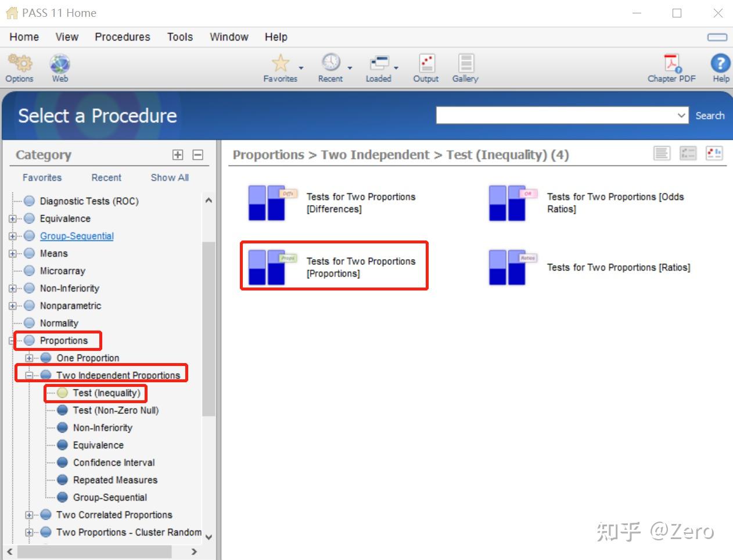
Task: Open the Options toolbar icon
Action: [x=20, y=63]
